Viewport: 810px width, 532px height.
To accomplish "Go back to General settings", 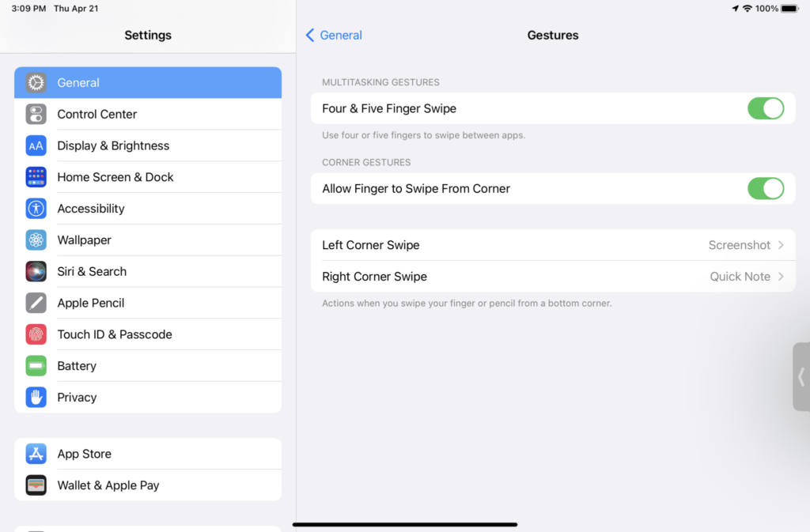I will (x=334, y=35).
